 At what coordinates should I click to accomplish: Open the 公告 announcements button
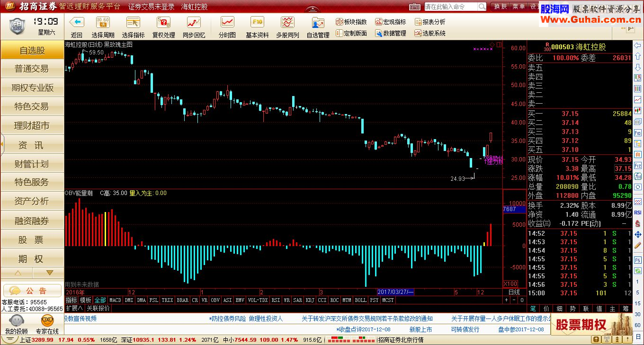tap(32, 291)
